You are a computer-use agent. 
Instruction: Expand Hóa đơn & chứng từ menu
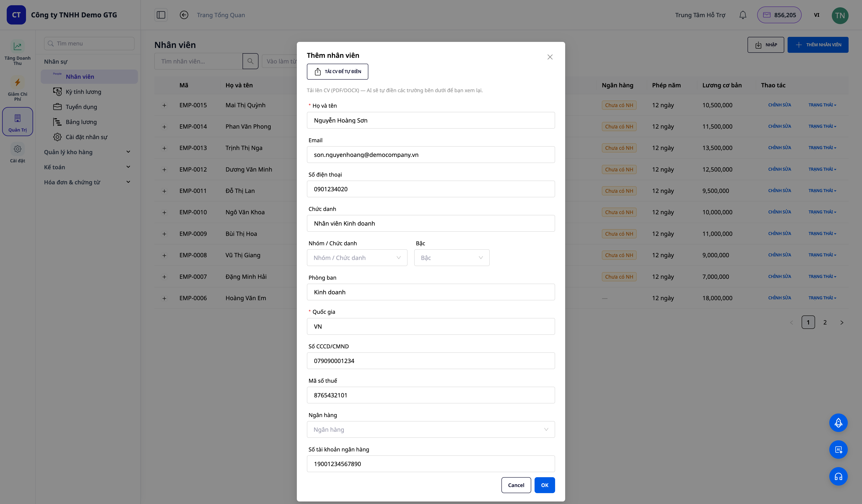(88, 182)
